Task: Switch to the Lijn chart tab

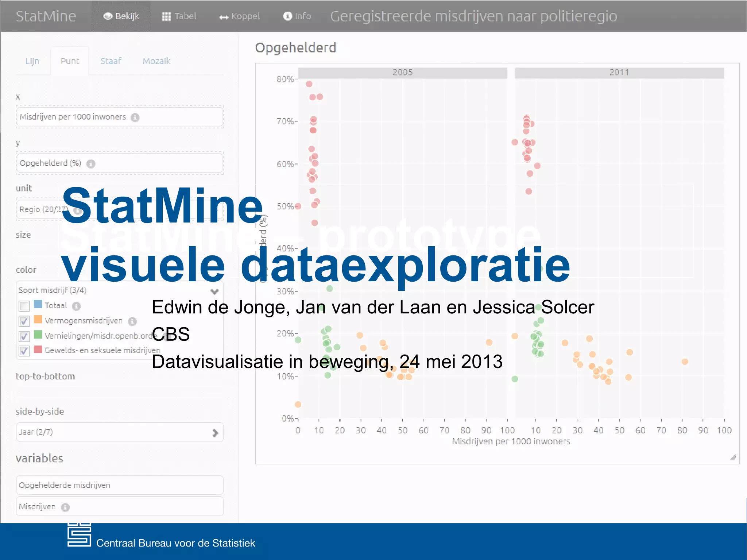Action: click(x=32, y=61)
